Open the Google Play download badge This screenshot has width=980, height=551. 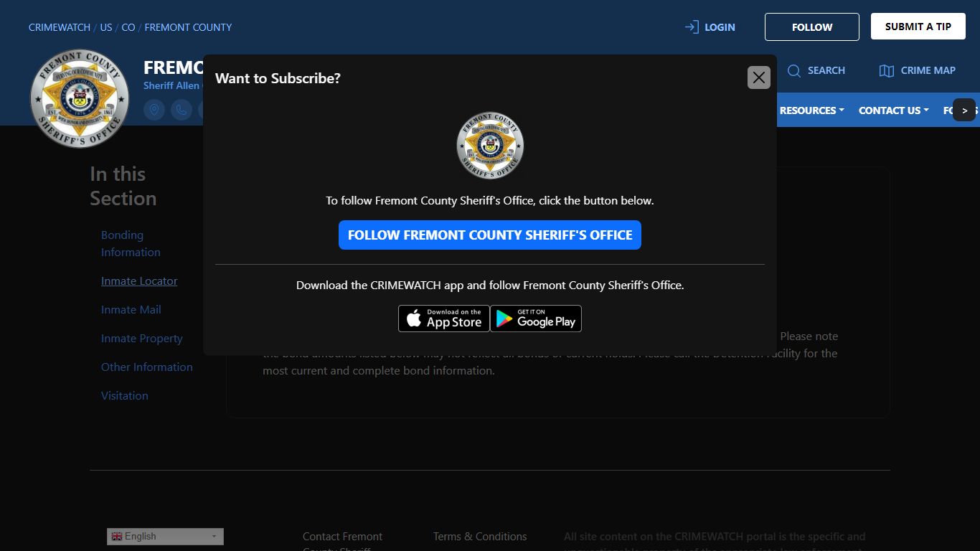pyautogui.click(x=536, y=319)
